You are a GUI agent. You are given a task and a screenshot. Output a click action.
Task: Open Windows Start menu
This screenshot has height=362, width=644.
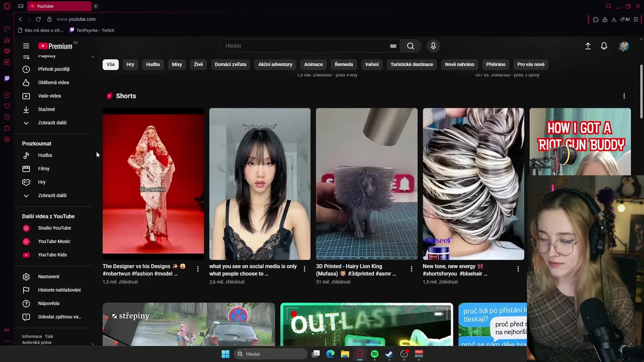[x=225, y=354]
